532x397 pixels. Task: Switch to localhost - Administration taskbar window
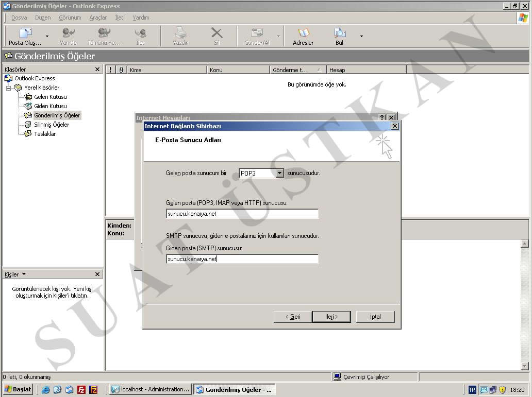click(x=151, y=390)
